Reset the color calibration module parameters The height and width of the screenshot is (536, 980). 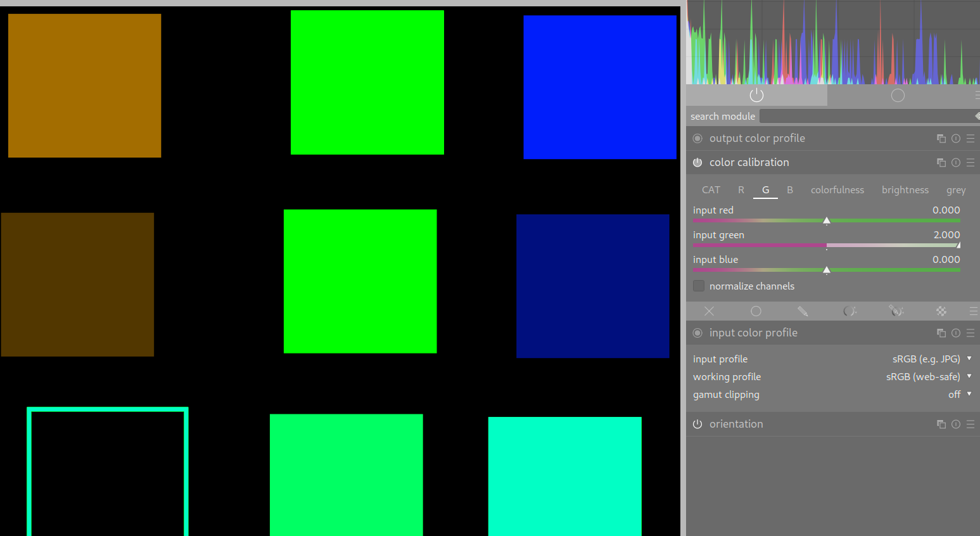pyautogui.click(x=956, y=163)
